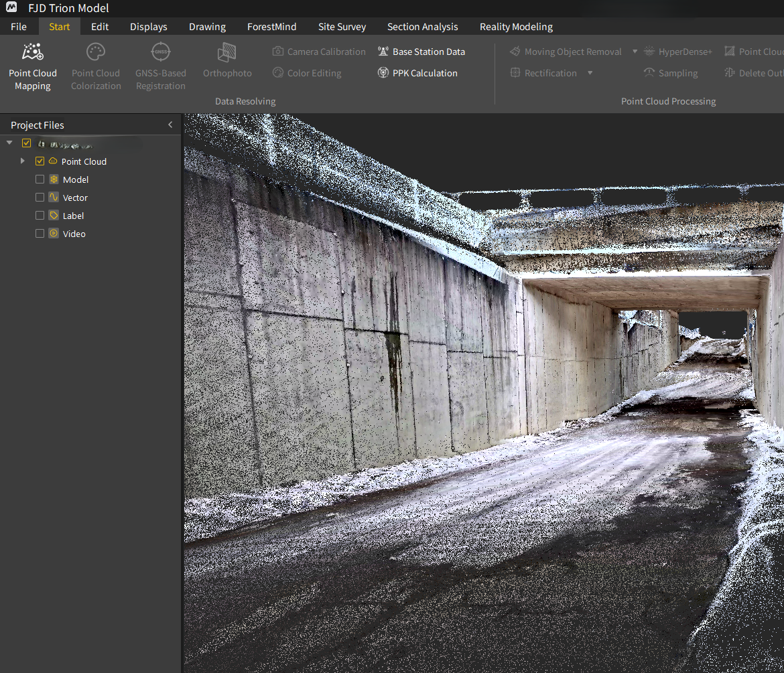
Task: Open the Section Analysis tab
Action: [422, 27]
